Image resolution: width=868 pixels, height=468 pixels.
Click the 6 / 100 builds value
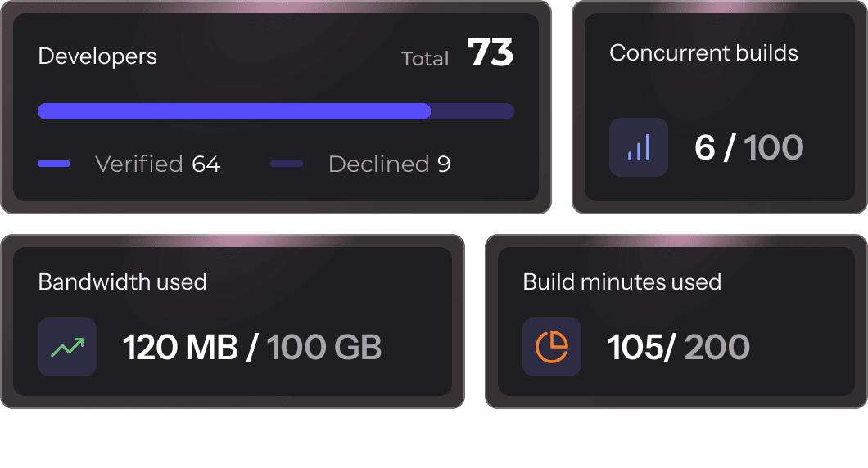click(x=748, y=147)
